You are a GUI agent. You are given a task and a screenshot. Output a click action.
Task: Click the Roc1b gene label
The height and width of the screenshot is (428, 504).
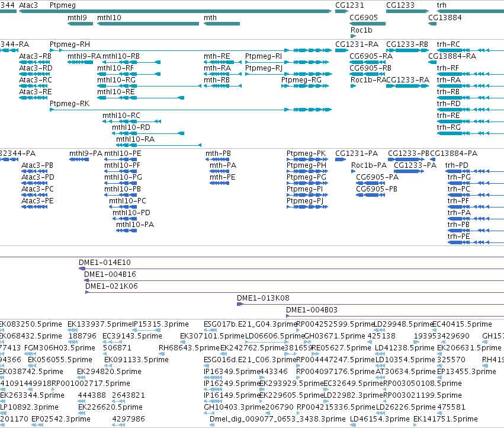pos(361,30)
